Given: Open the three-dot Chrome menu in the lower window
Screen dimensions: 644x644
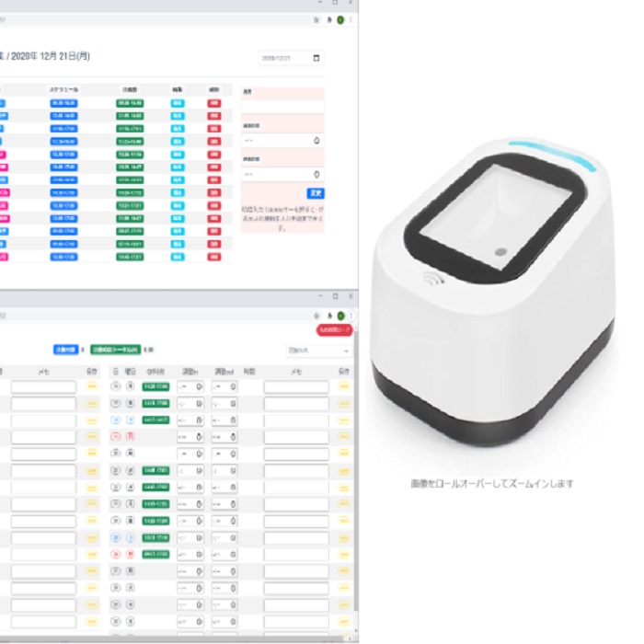Looking at the screenshot, I should pyautogui.click(x=351, y=315).
